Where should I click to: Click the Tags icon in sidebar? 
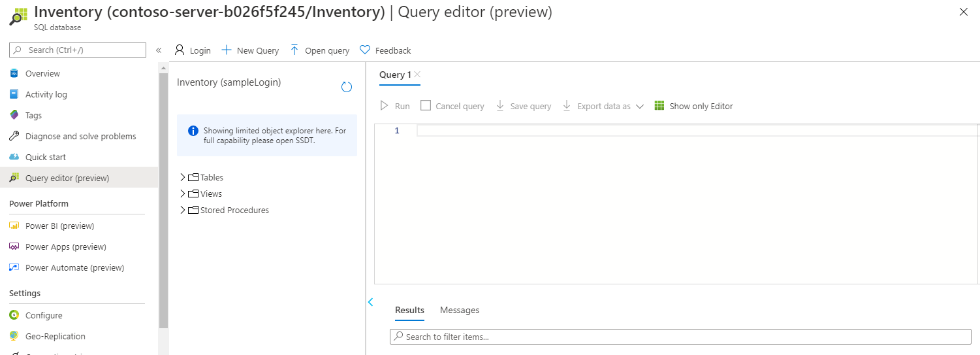(14, 115)
